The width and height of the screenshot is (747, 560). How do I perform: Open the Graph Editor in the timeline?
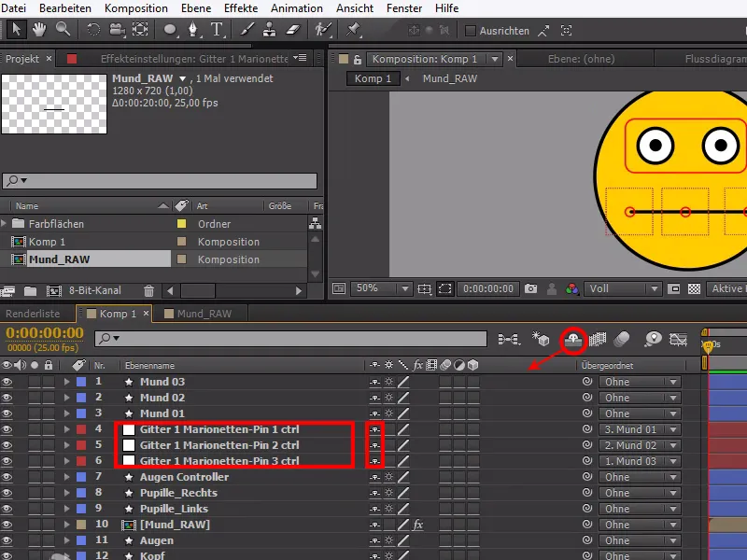pos(677,340)
